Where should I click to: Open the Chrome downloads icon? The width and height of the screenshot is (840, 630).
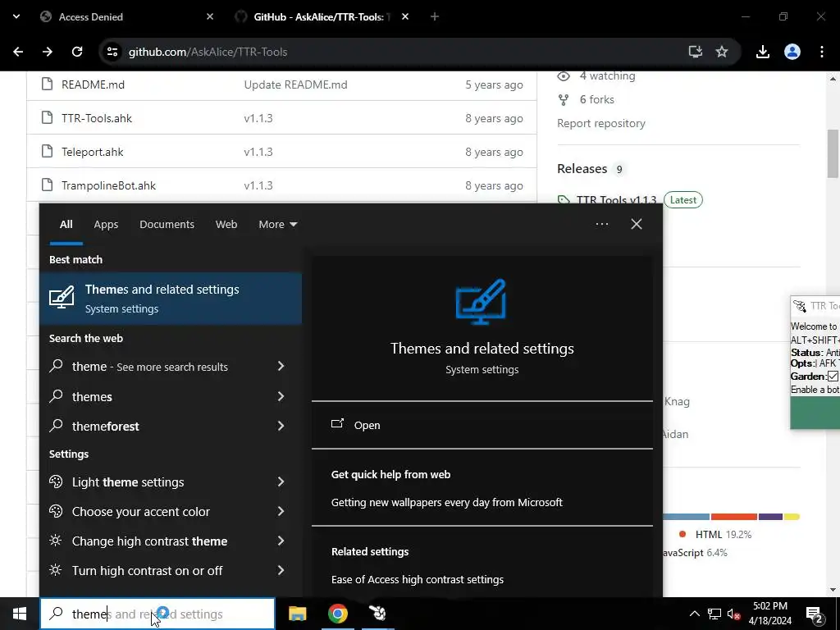coord(762,52)
